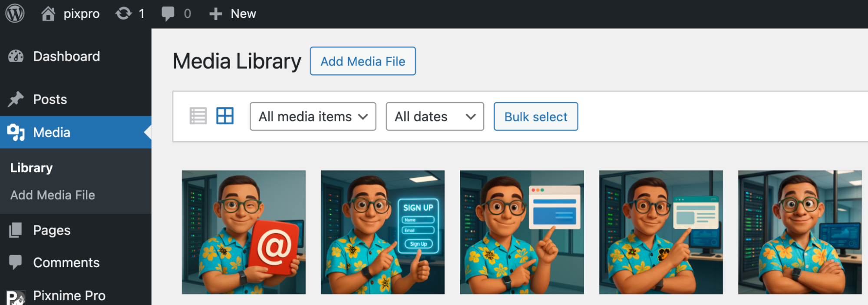Switch to grid view icon
868x305 pixels.
pyautogui.click(x=225, y=116)
